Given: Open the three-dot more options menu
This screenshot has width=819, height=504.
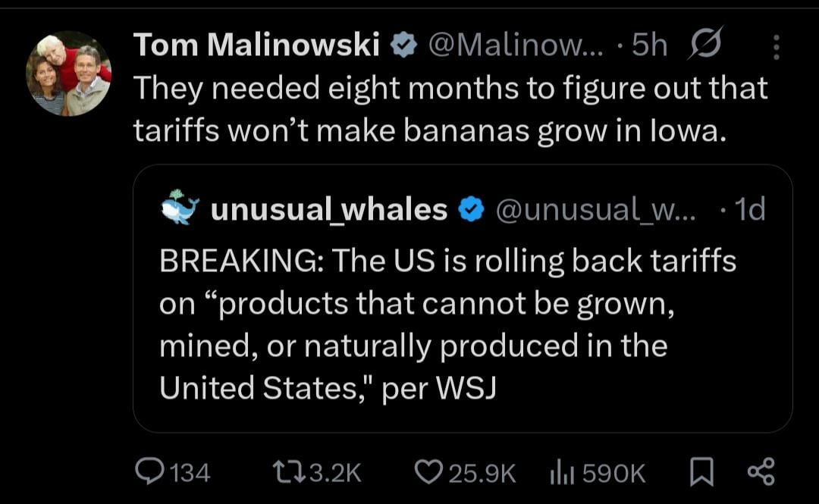Looking at the screenshot, I should pyautogui.click(x=776, y=48).
